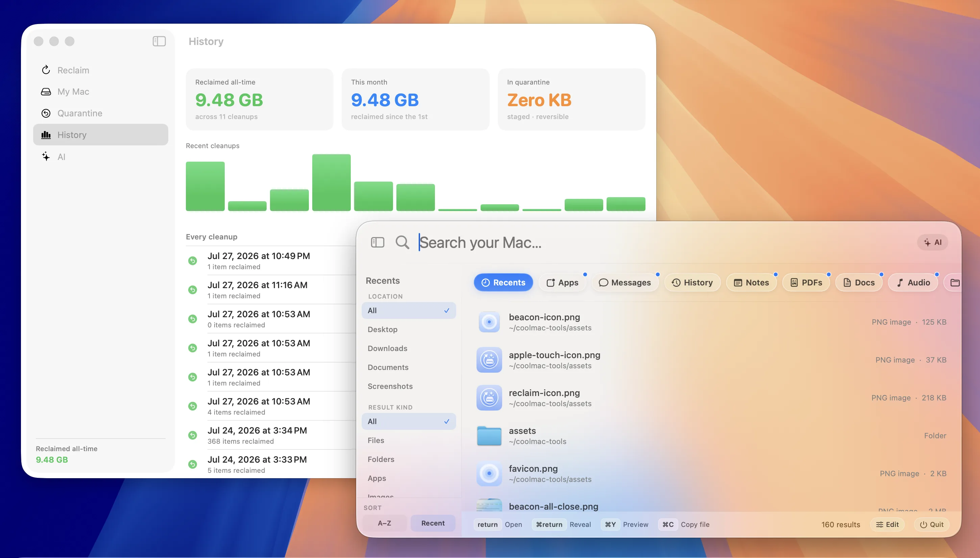Select the Docs filter chip
Viewport: 980px width, 558px height.
859,282
